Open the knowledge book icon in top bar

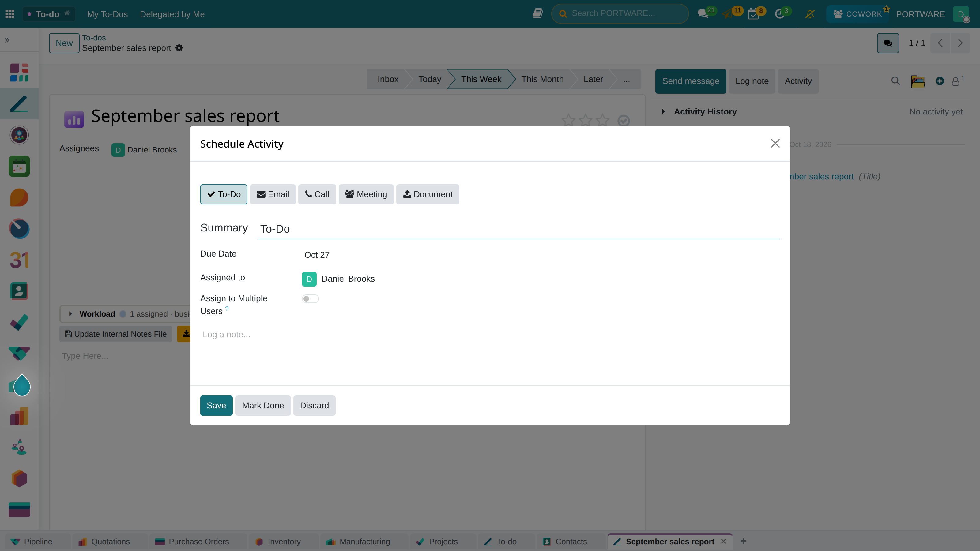(537, 14)
